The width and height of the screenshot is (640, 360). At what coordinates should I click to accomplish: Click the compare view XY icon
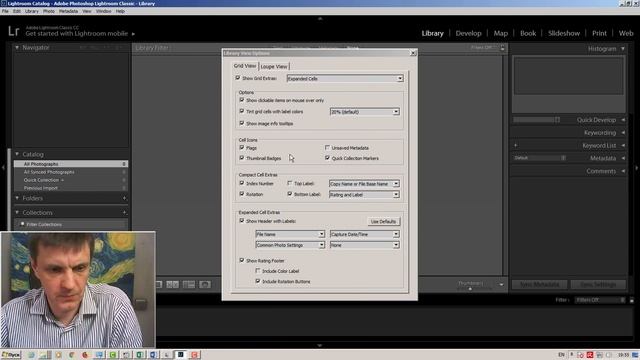172,284
